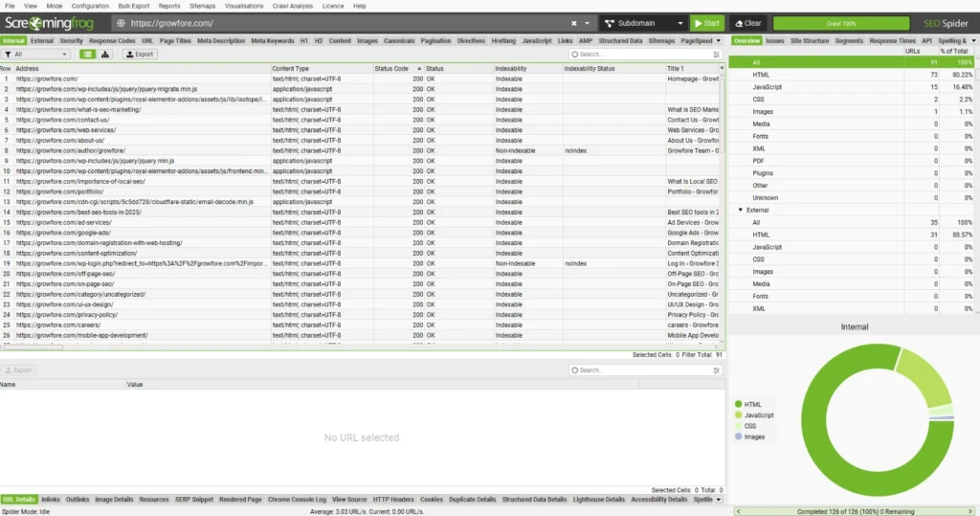Click the JavaScript legend color swatch
This screenshot has height=516, width=980.
[738, 415]
